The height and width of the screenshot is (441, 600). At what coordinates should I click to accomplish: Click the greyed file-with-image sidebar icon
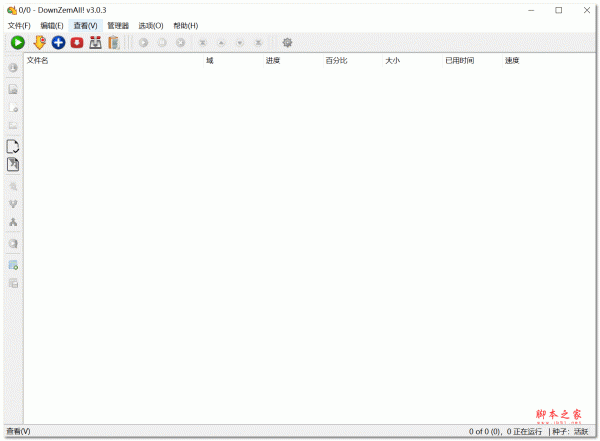pos(13,89)
